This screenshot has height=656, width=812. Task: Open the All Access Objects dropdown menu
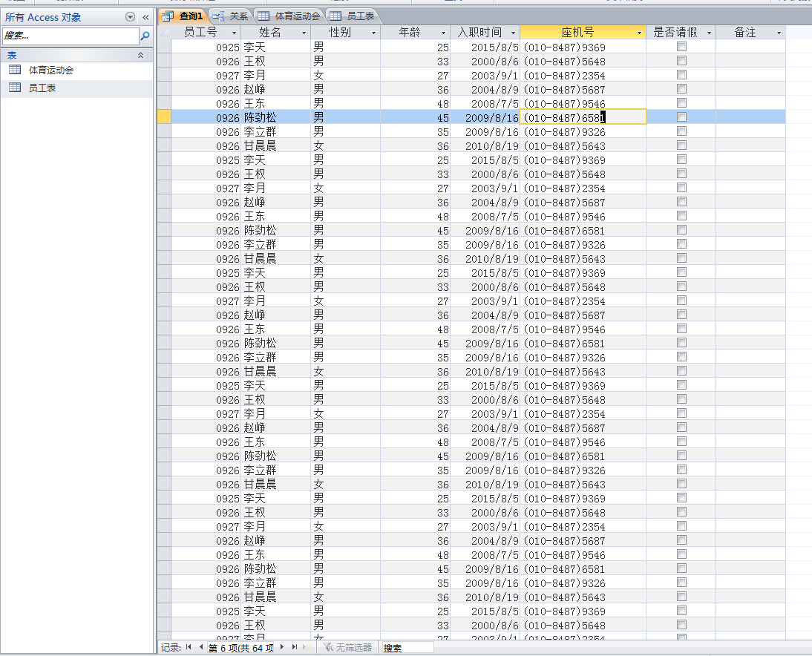point(130,17)
